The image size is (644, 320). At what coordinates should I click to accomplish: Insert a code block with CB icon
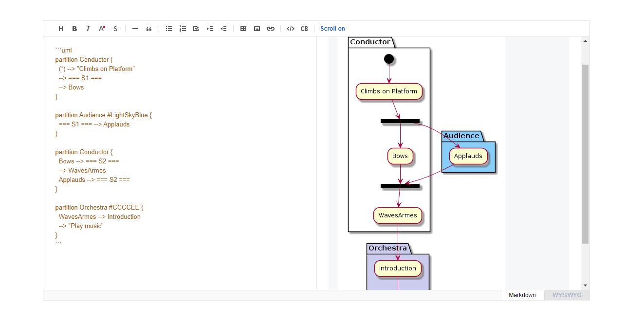pyautogui.click(x=304, y=29)
